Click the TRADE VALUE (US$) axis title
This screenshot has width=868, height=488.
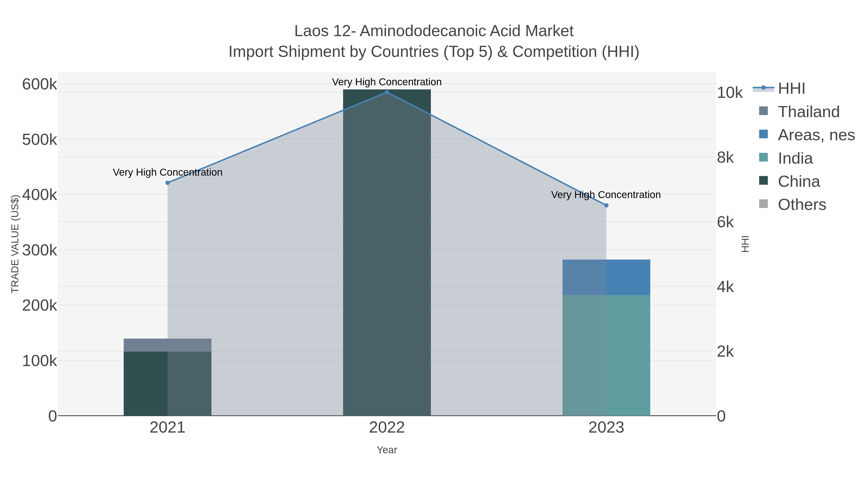[15, 244]
